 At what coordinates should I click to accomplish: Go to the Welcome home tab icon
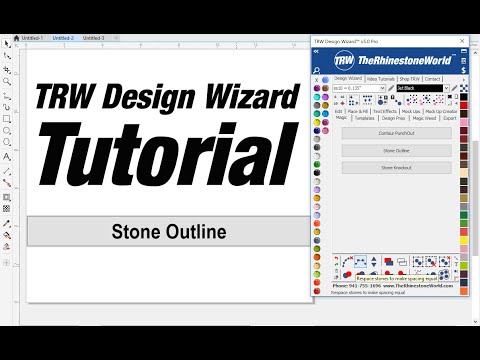[16, 38]
